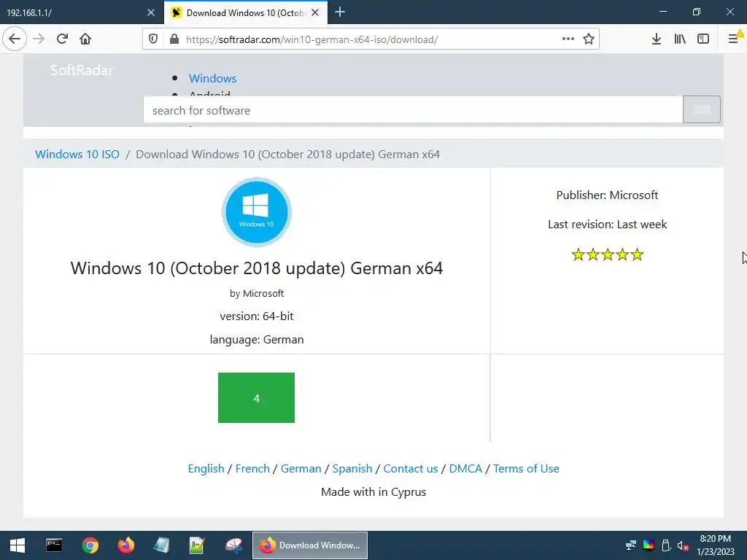Launch Command Prompt from the taskbar
Viewport: 747px width, 560px height.
[x=54, y=545]
